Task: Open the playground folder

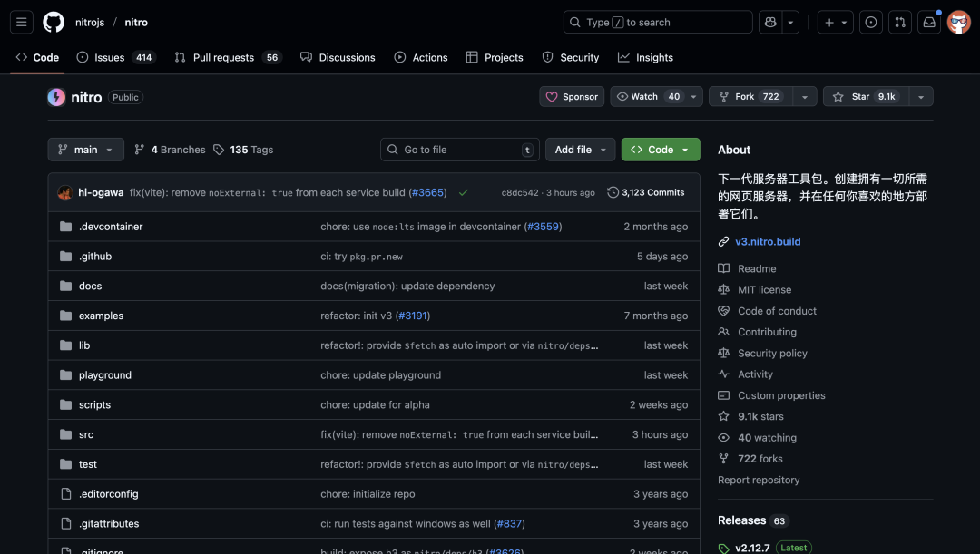Action: click(105, 375)
